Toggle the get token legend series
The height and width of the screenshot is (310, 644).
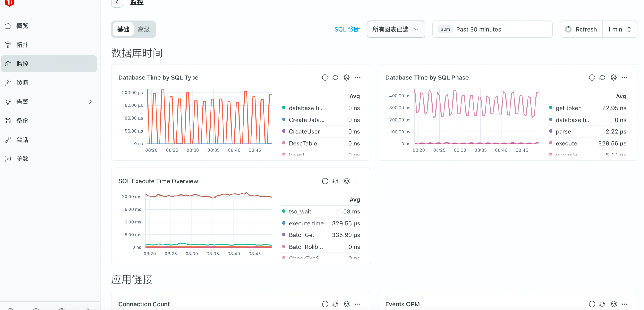pos(568,108)
